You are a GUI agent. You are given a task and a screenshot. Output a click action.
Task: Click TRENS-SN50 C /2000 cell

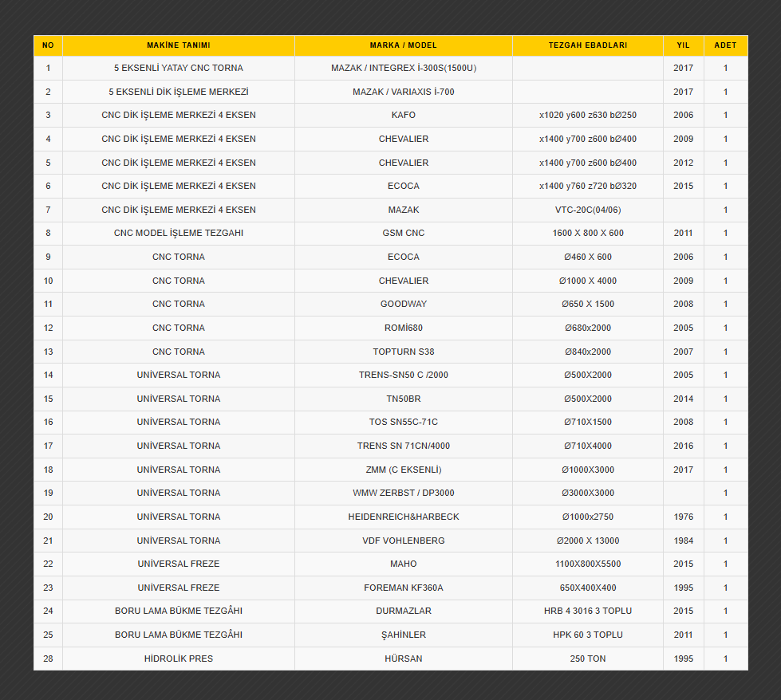(x=404, y=375)
